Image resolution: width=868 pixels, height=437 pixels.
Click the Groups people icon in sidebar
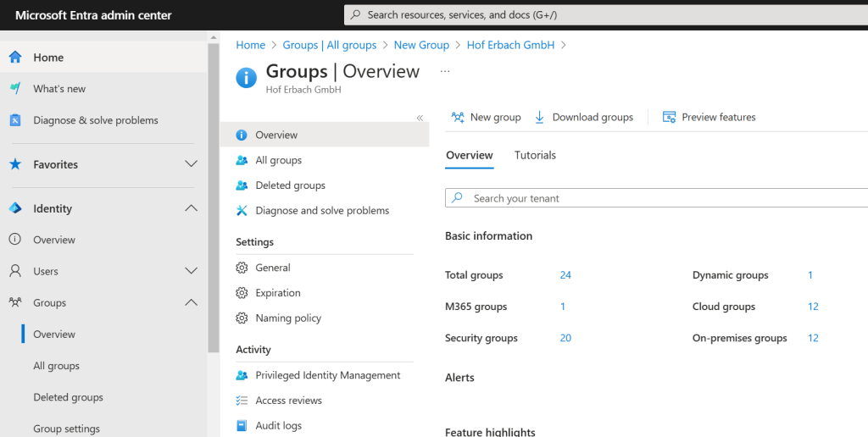pyautogui.click(x=15, y=302)
